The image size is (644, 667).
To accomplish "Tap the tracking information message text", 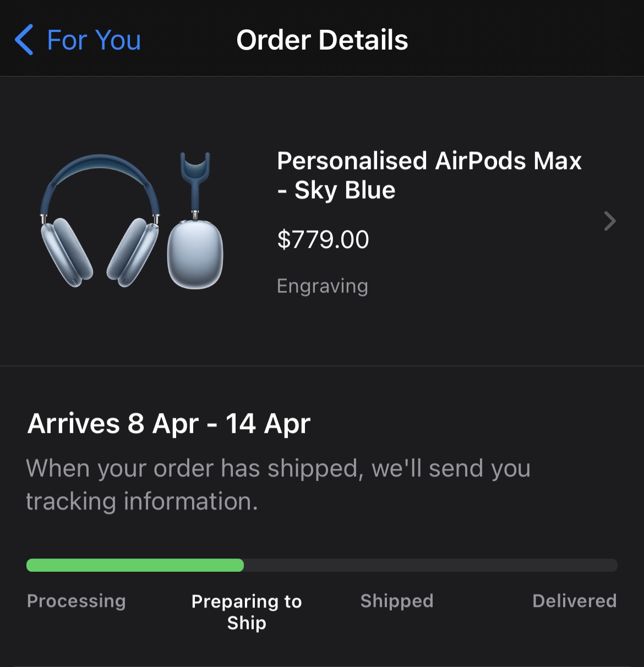I will coord(278,485).
